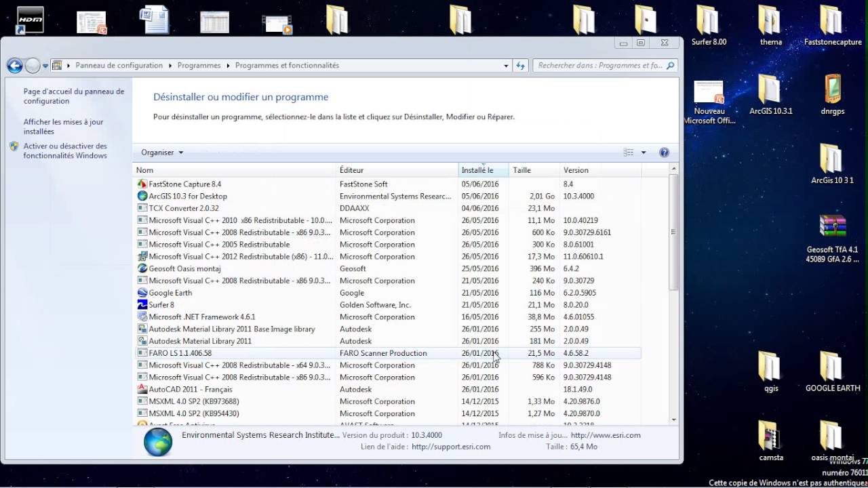Image resolution: width=868 pixels, height=488 pixels.
Task: Open the dnrgps desktop icon
Action: coord(832,94)
